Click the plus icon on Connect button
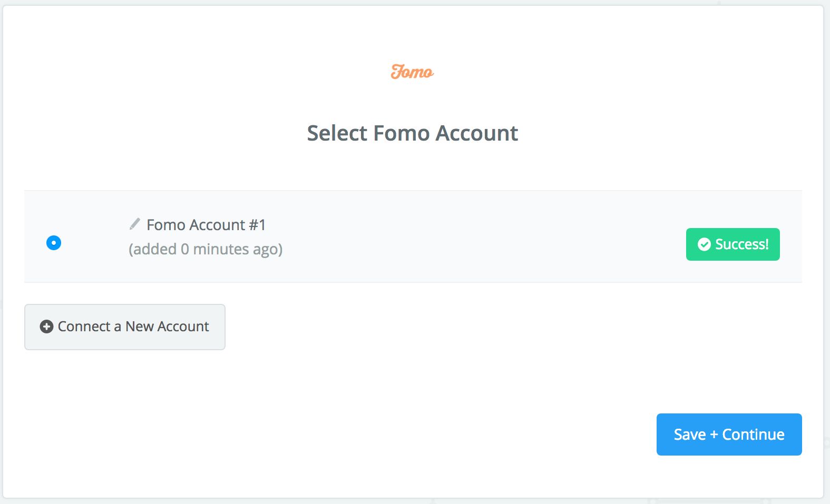Image resolution: width=830 pixels, height=504 pixels. 46,327
